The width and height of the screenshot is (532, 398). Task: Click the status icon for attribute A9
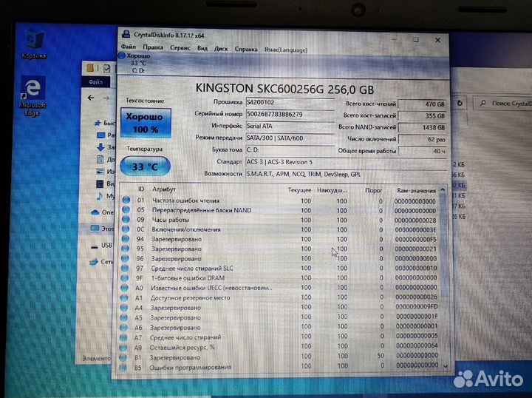click(125, 347)
